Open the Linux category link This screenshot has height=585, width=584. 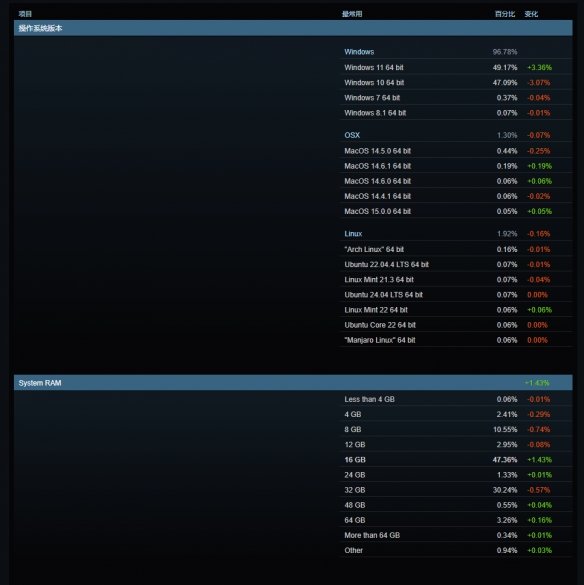[353, 234]
